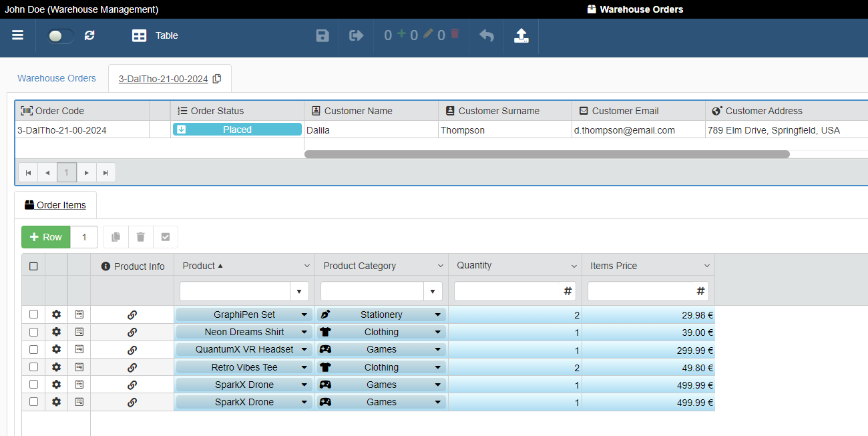Screen dimensions: 868x436
Task: Switch to the Warehouse Orders tab
Action: [x=57, y=78]
